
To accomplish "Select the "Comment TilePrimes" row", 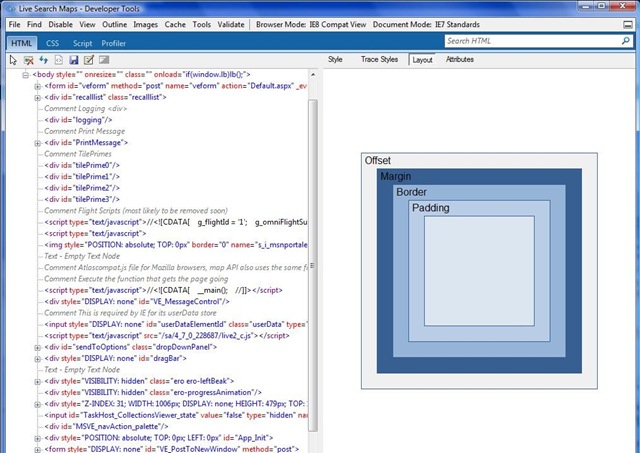I will point(78,154).
